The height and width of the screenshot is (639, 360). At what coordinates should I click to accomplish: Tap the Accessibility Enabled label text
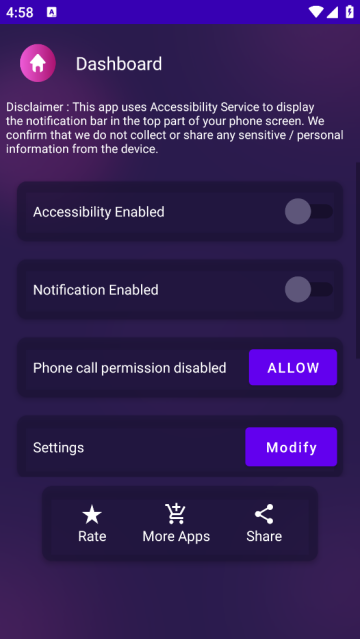pyautogui.click(x=99, y=212)
